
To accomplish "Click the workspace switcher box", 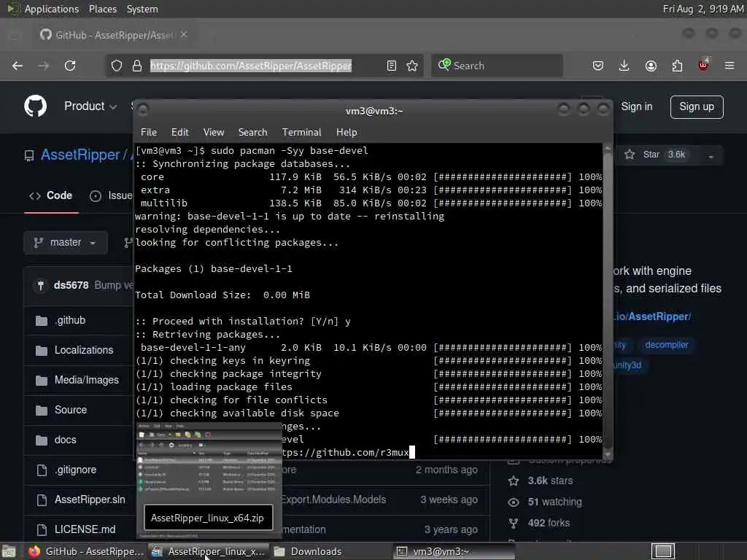I will click(x=663, y=551).
